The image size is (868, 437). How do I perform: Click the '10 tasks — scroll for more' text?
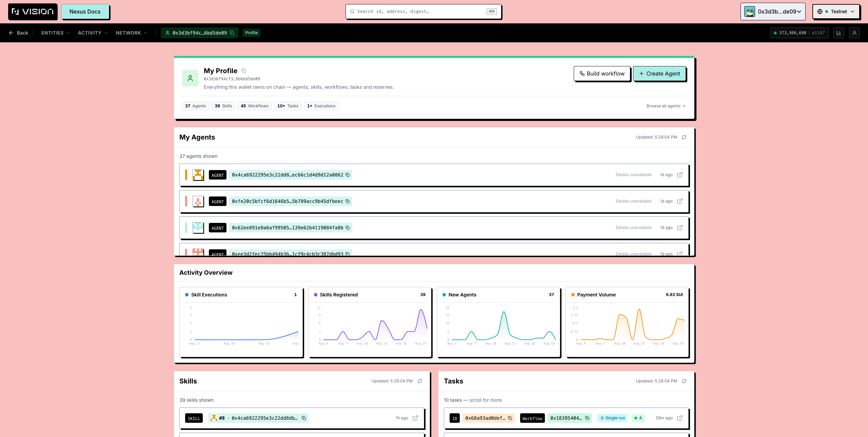point(473,400)
